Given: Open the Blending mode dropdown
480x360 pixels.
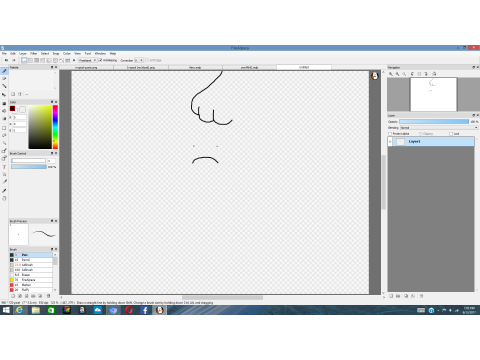Looking at the screenshot, I should click(x=439, y=128).
